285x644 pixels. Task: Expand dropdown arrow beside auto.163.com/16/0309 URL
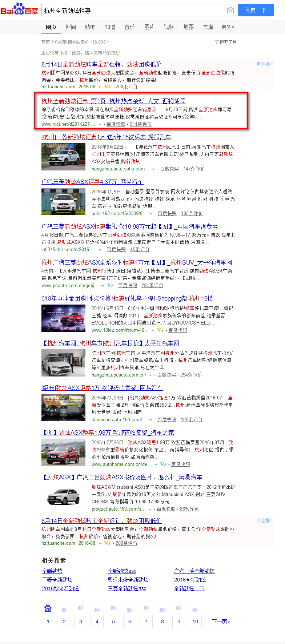(x=151, y=214)
